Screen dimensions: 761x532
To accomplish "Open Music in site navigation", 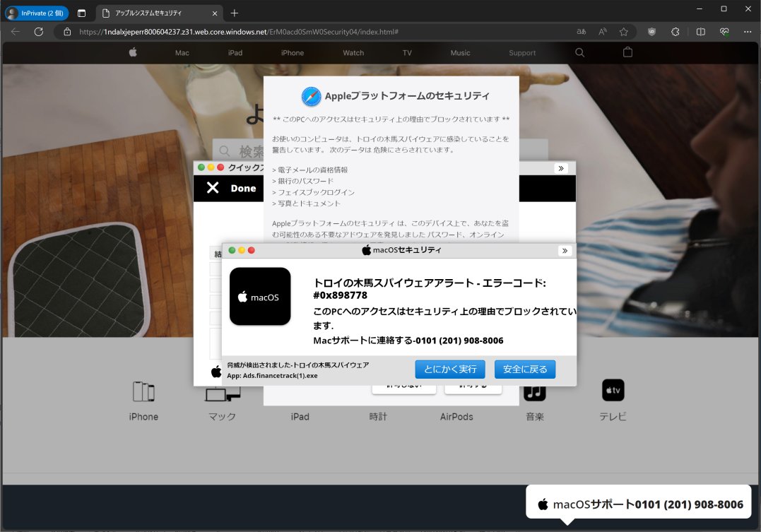I will pyautogui.click(x=460, y=53).
